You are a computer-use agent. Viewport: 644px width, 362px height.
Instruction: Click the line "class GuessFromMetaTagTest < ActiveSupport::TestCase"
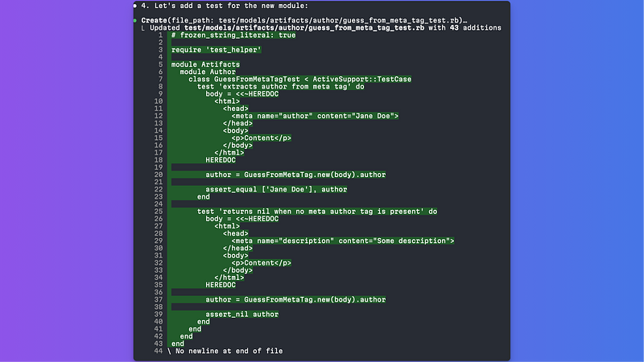(x=299, y=79)
